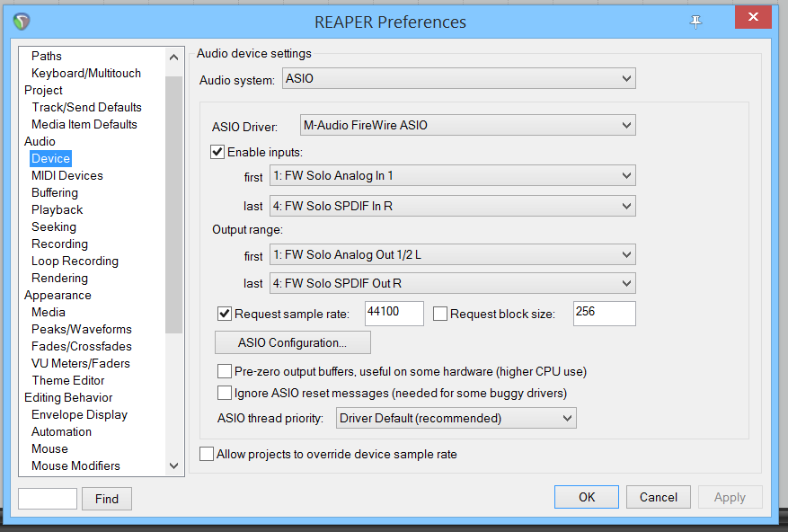Open Mouse Modifiers page

pyautogui.click(x=75, y=465)
